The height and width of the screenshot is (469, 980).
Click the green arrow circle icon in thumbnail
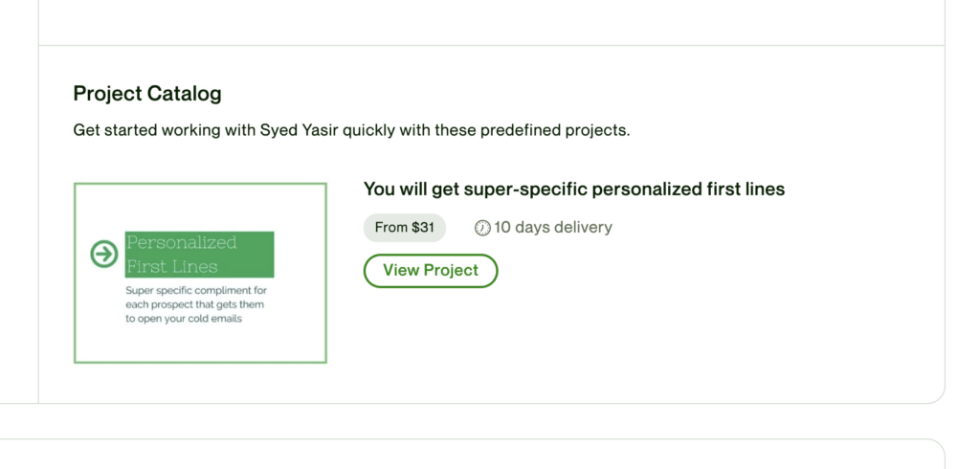[103, 254]
